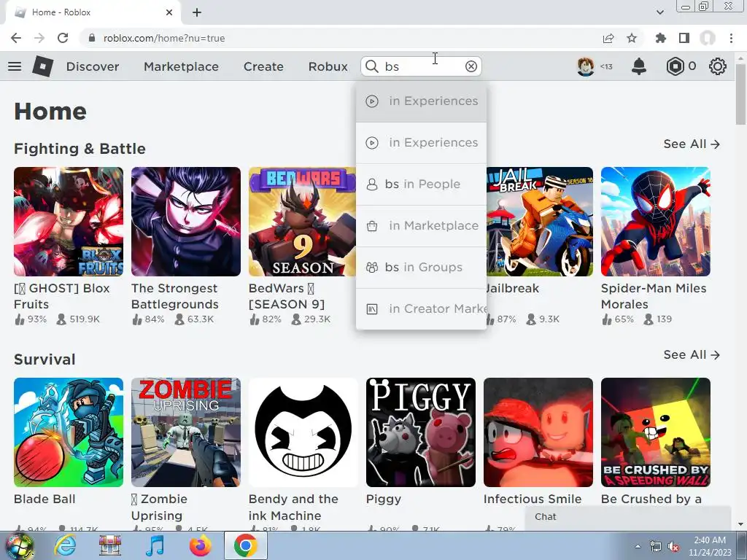Open the music player taskbar icon
Viewport: 747px width, 560px height.
coord(155,545)
